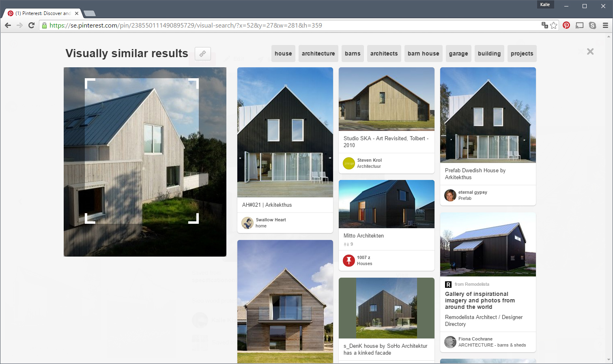613x364 pixels.
Task: Open Steven Krol Architectuur board
Action: [369, 166]
